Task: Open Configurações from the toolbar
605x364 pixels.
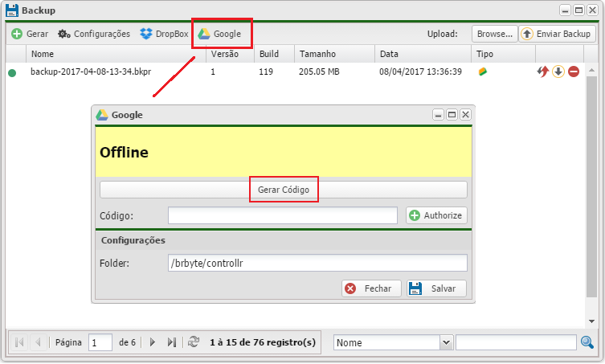Action: pos(93,34)
